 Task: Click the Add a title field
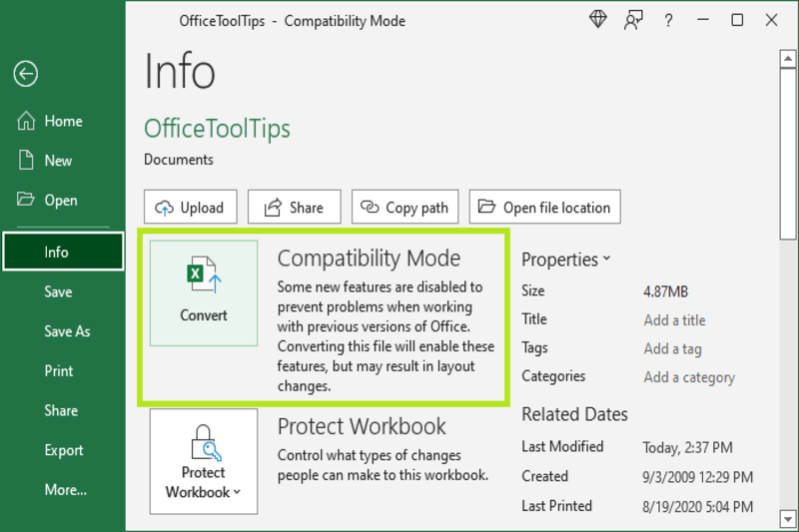coord(674,320)
